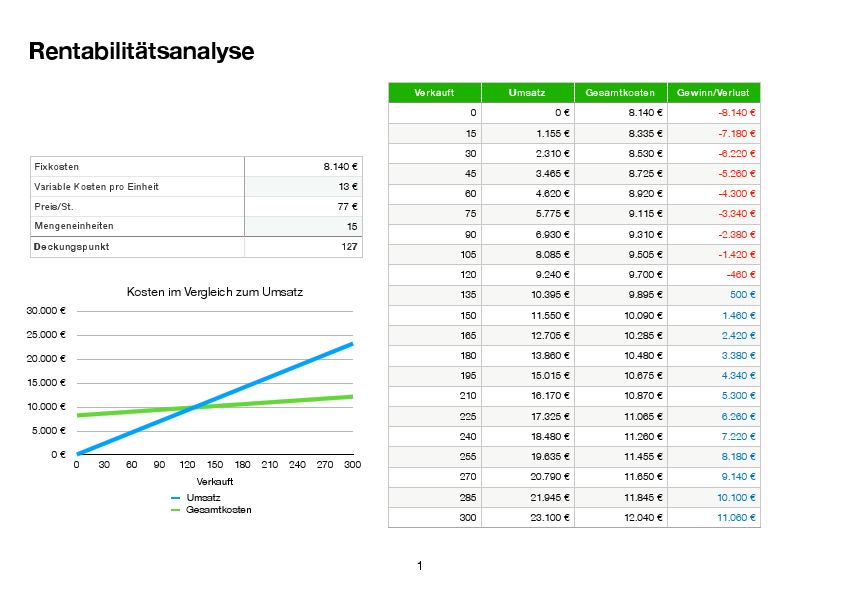Select Umsatz cell 6.930 €
Viewport: 842px width, 595px height.
527,234
